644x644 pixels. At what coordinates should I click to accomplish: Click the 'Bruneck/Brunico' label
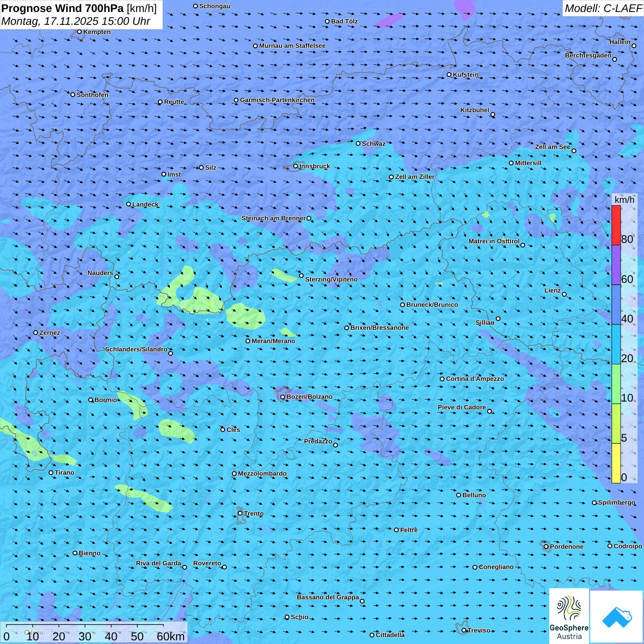(432, 305)
